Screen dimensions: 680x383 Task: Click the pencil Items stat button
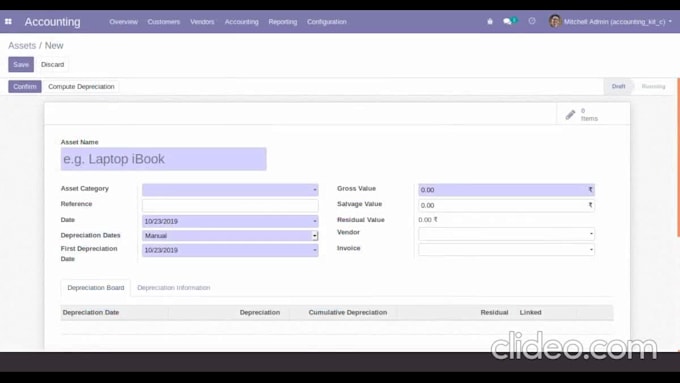click(593, 115)
